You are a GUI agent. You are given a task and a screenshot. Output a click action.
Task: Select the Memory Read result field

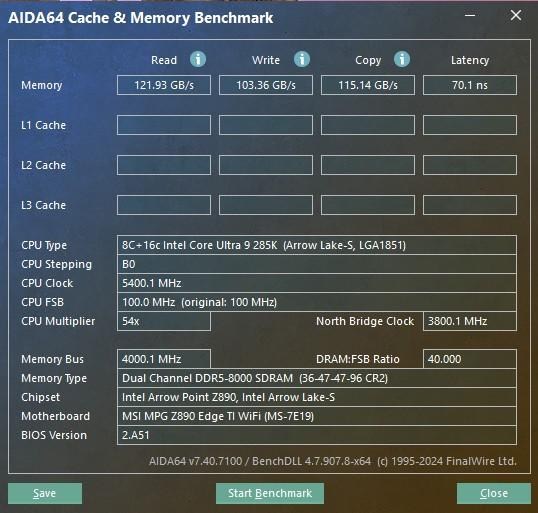click(164, 85)
